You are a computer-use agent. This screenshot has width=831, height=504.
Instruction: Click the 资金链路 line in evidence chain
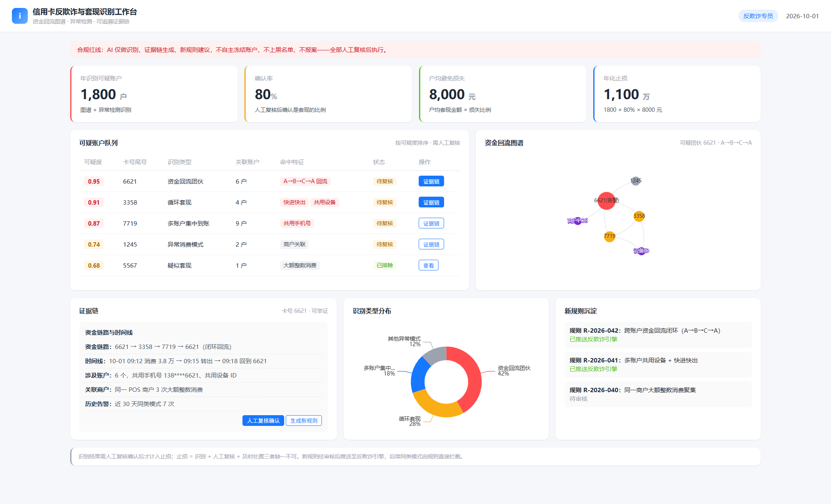[203, 347]
